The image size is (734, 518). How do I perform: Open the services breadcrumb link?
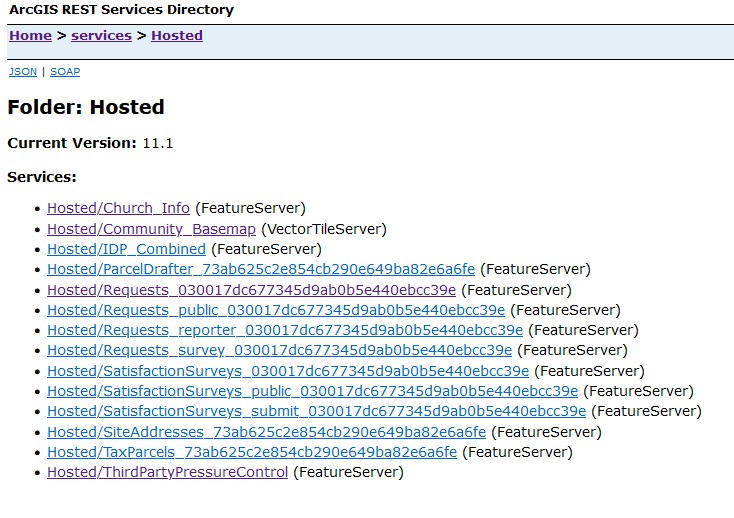point(101,36)
